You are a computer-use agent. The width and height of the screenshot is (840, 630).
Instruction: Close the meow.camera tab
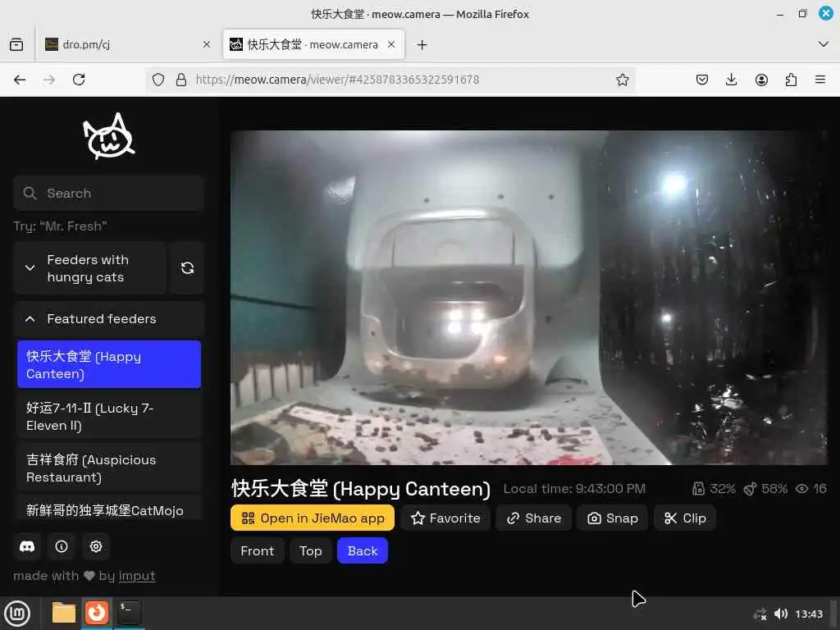click(x=391, y=44)
